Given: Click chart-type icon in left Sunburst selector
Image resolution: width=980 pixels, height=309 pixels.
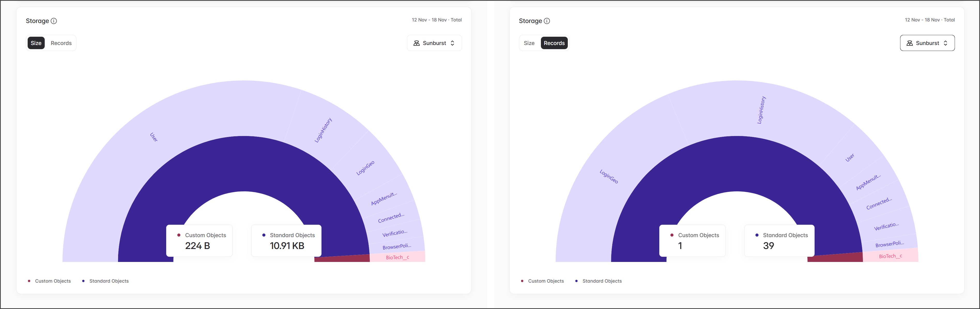Looking at the screenshot, I should 417,43.
